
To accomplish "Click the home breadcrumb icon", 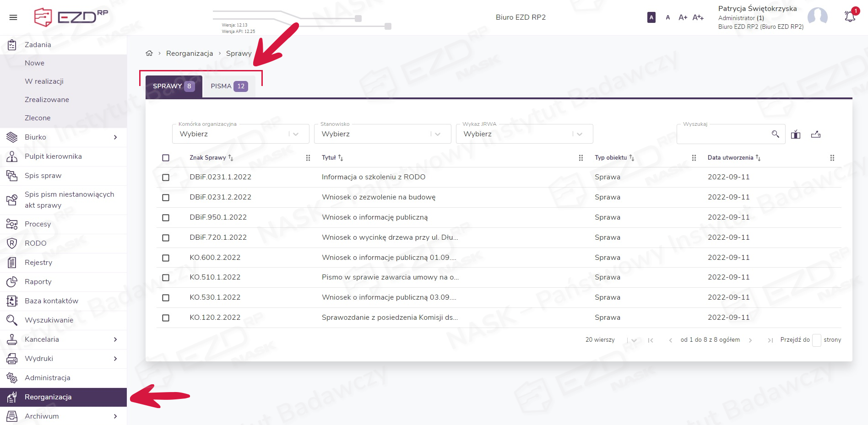I will [x=149, y=54].
